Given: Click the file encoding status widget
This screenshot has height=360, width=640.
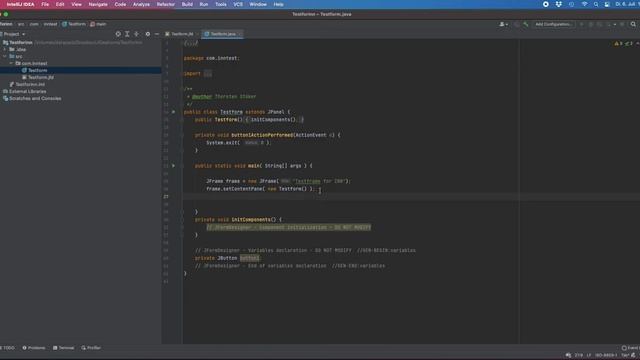Looking at the screenshot, I should 606,355.
